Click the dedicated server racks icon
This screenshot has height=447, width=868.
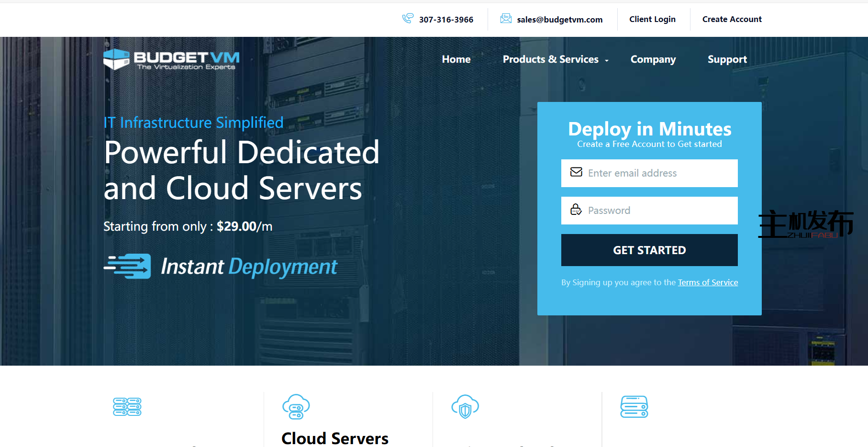(x=127, y=407)
